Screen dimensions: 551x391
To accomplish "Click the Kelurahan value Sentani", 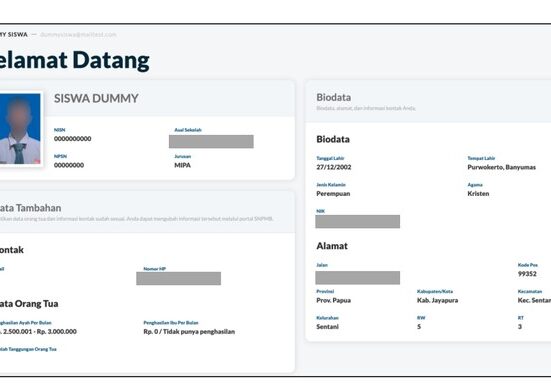I will pos(327,327).
